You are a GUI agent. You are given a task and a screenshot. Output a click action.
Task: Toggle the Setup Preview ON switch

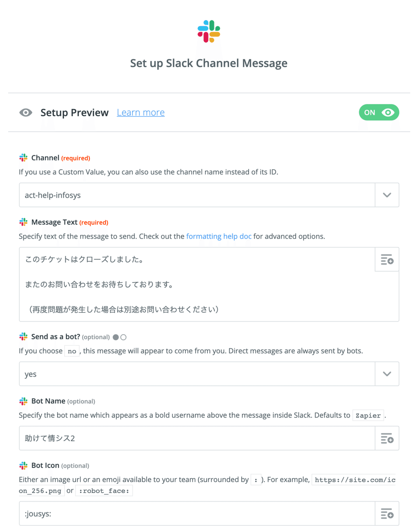[379, 112]
